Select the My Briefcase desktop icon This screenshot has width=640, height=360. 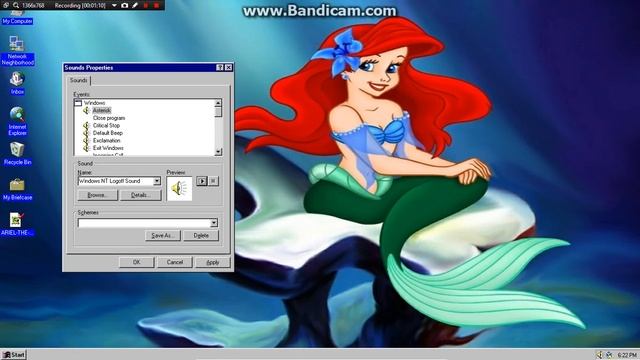[17, 189]
